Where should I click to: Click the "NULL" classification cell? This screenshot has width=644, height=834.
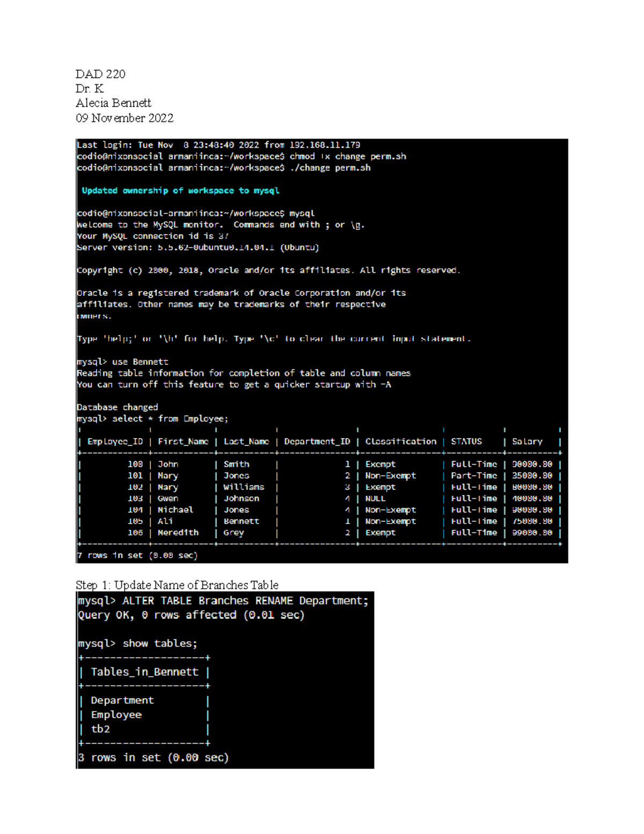tap(375, 498)
